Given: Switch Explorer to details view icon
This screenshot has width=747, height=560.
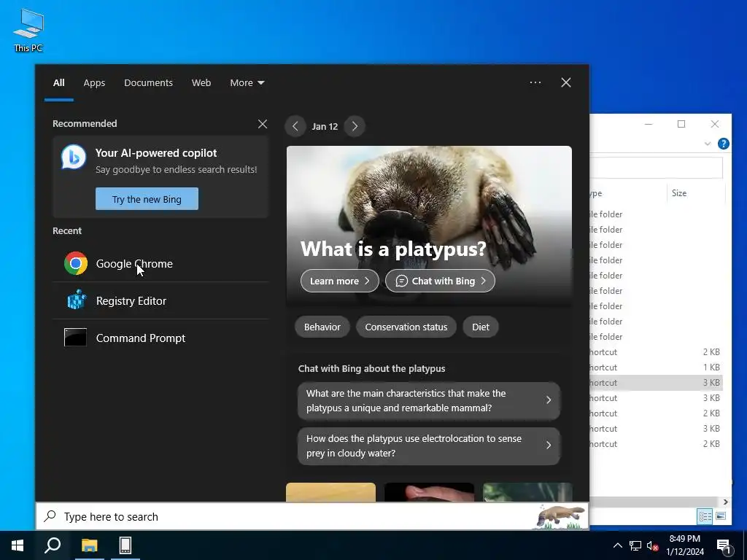Looking at the screenshot, I should pyautogui.click(x=705, y=516).
